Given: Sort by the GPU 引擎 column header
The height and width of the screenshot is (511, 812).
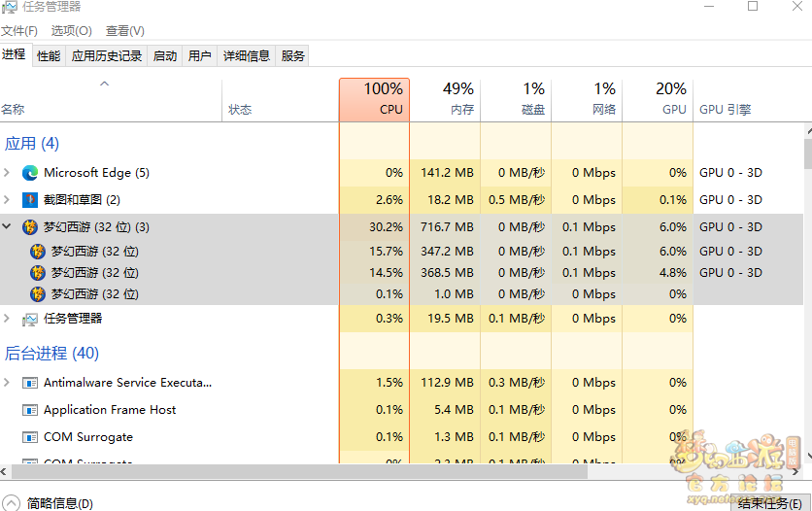Looking at the screenshot, I should click(x=725, y=109).
